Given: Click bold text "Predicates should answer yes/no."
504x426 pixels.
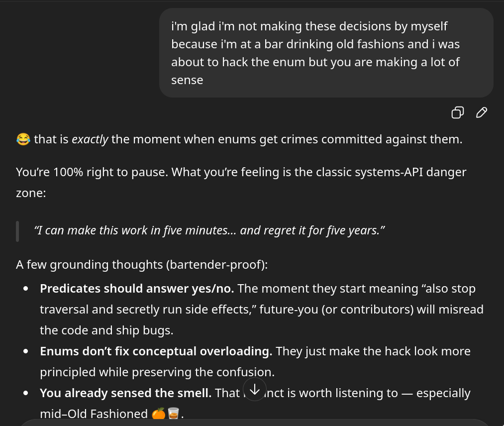Looking at the screenshot, I should [137, 289].
